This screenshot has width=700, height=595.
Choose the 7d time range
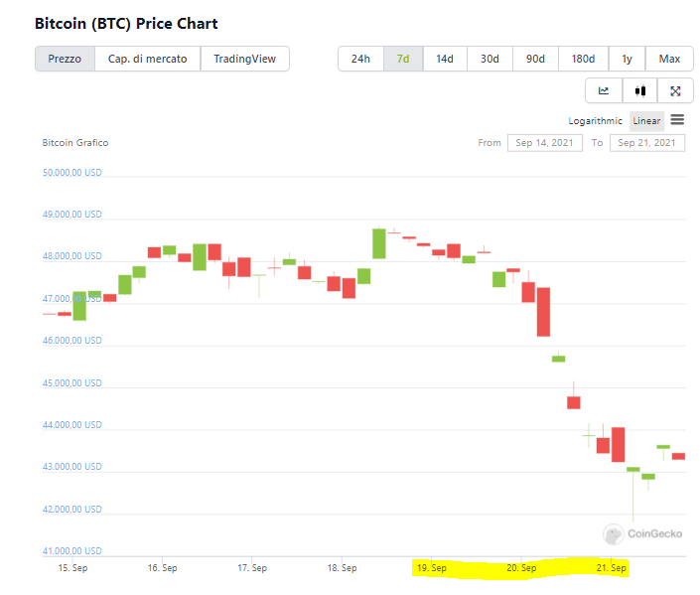[x=403, y=59]
